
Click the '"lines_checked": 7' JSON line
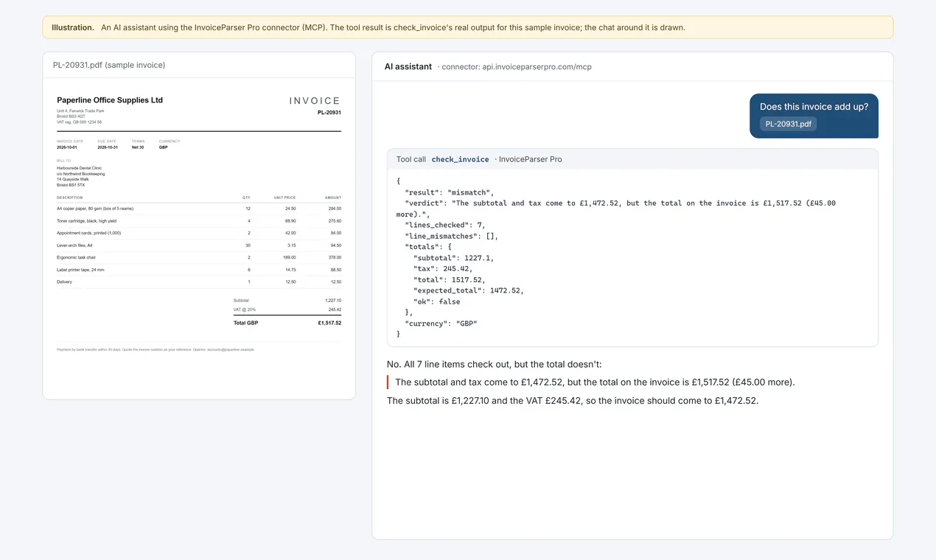pos(445,225)
